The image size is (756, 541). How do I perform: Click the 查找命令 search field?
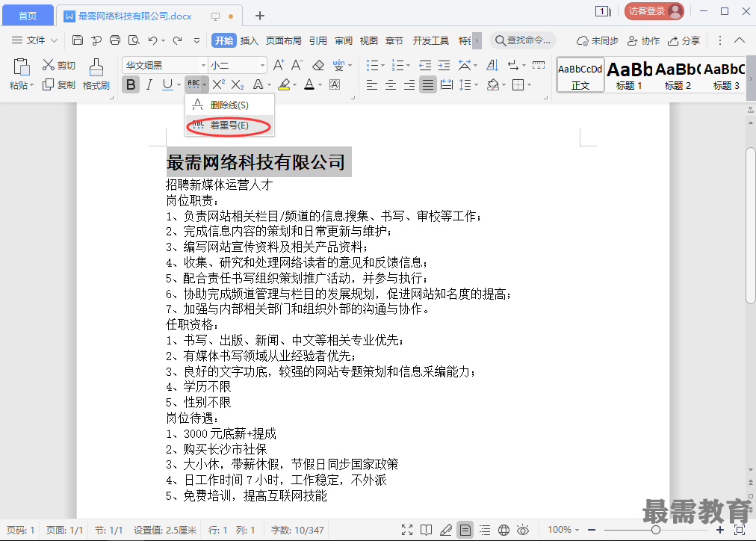pos(523,40)
